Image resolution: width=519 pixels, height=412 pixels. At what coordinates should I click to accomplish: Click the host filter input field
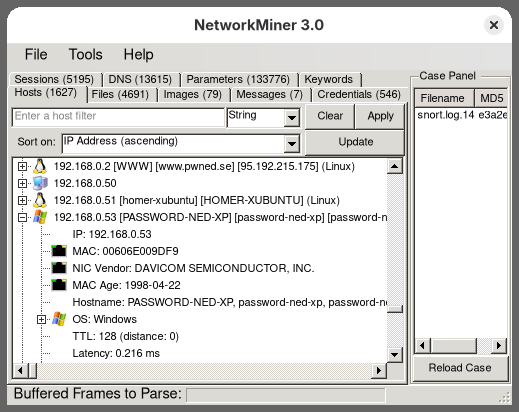click(x=118, y=117)
